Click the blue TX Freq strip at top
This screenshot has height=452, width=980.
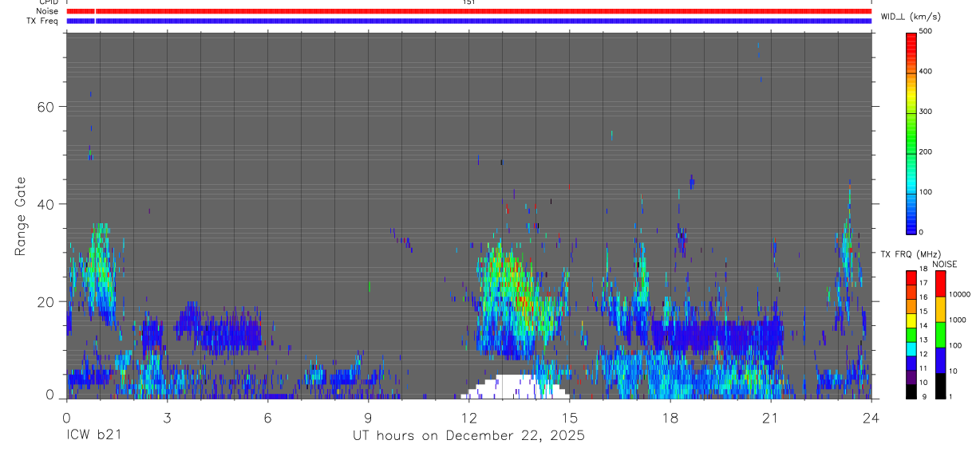point(469,21)
